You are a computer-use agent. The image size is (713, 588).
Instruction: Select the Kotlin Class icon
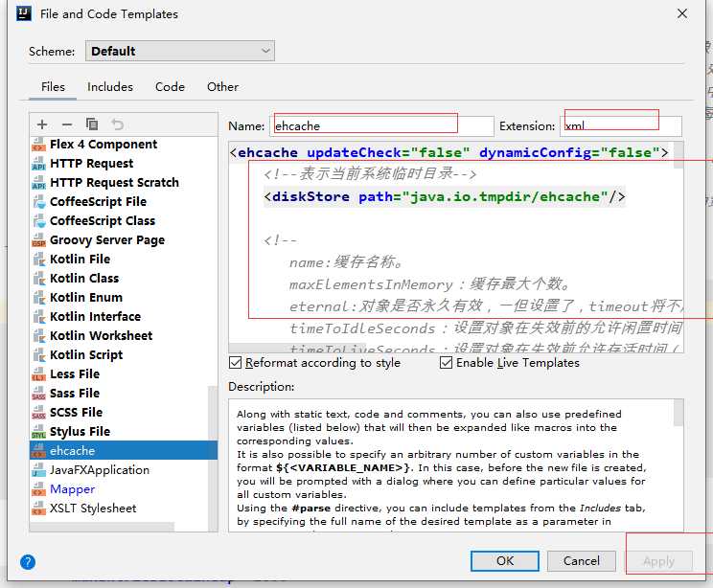39,278
